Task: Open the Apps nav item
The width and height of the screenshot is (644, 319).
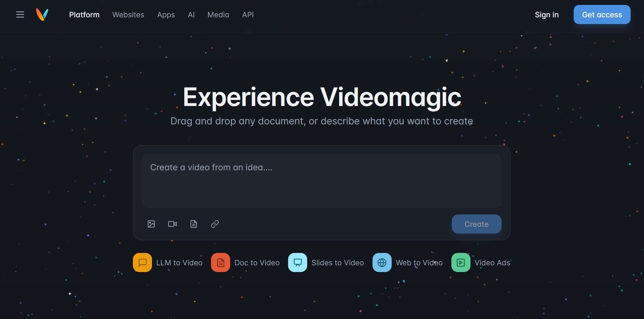Action: coord(166,14)
